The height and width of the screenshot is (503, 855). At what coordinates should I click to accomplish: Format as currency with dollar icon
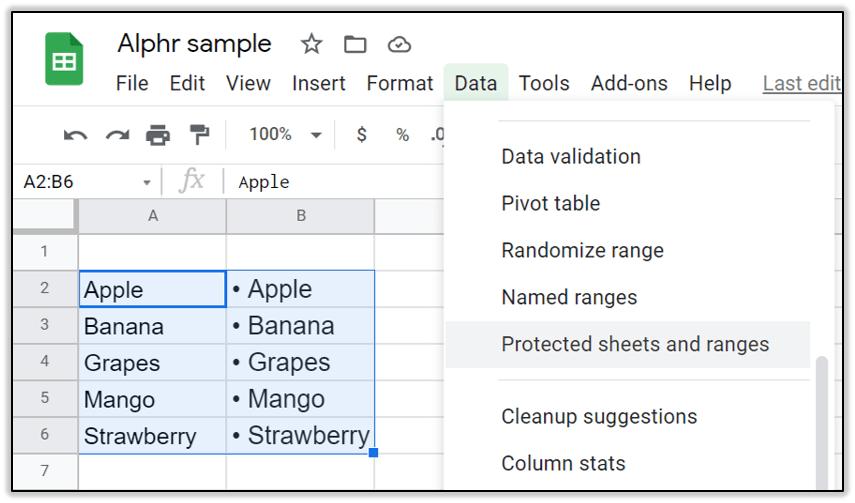(x=361, y=134)
